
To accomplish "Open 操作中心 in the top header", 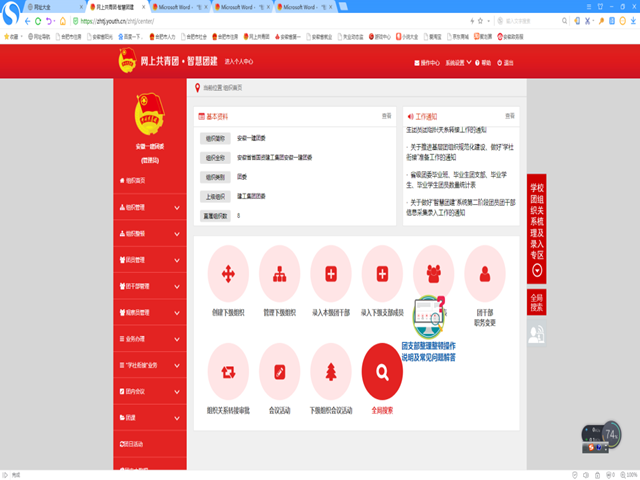I will point(427,63).
